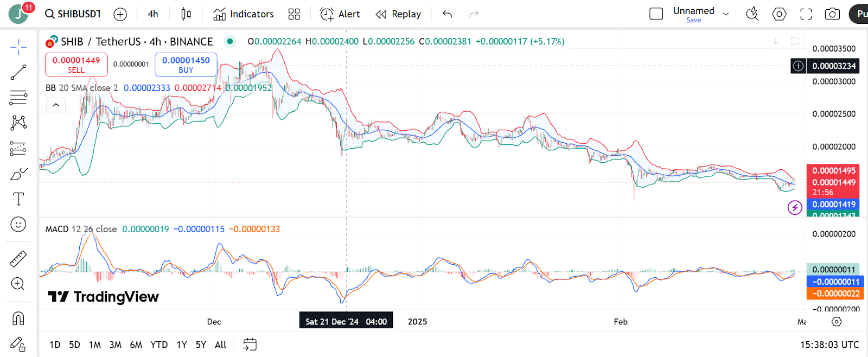Enter fullscreen mode
868x357 pixels.
pyautogui.click(x=806, y=14)
